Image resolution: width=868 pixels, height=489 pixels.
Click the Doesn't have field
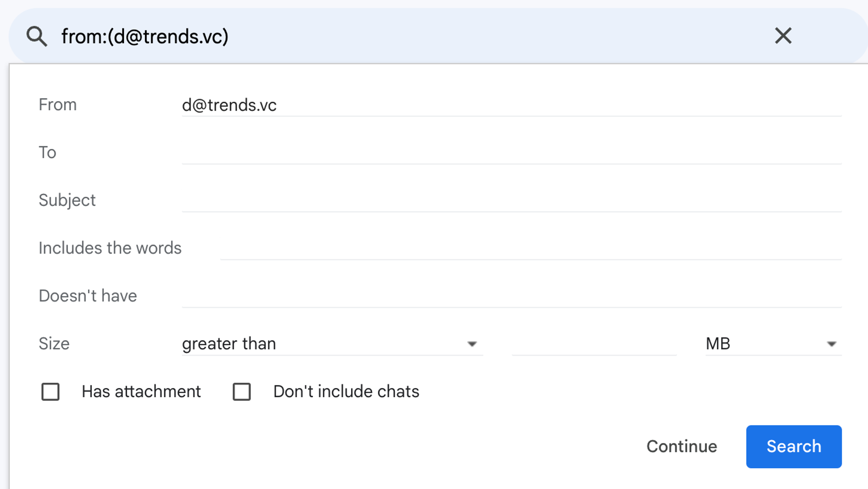(x=512, y=296)
